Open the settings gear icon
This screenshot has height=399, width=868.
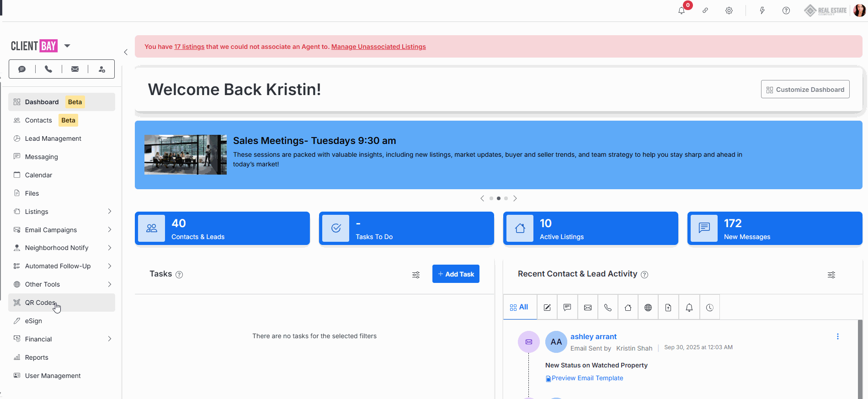coord(729,11)
